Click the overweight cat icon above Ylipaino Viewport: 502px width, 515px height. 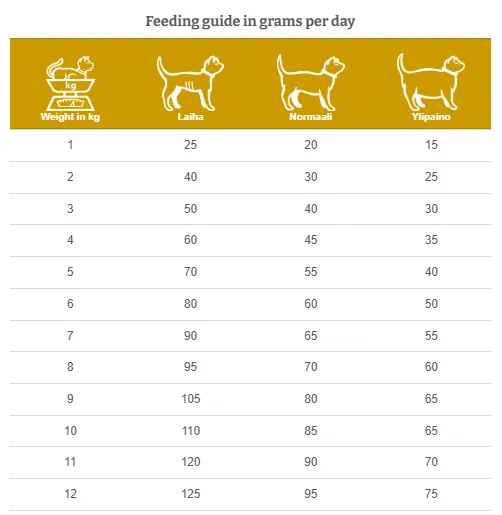click(x=431, y=82)
